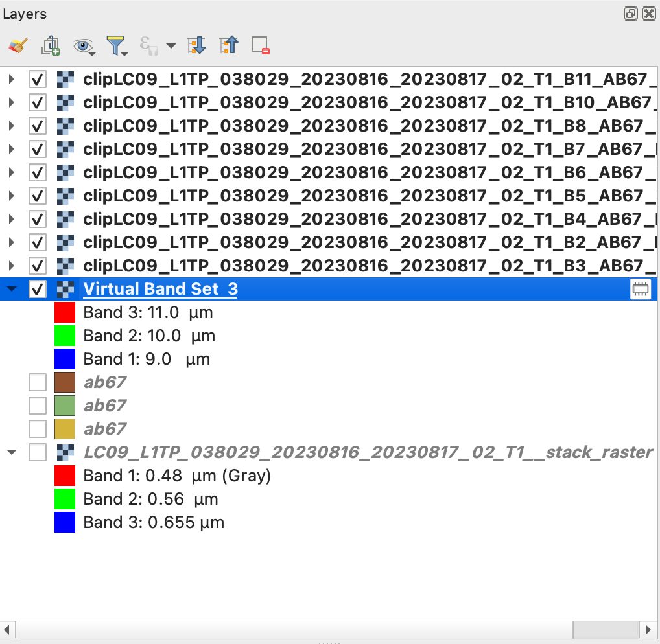660x644 pixels.
Task: Click the green swatch for Band 2: 10.0 µm
Action: coord(65,336)
